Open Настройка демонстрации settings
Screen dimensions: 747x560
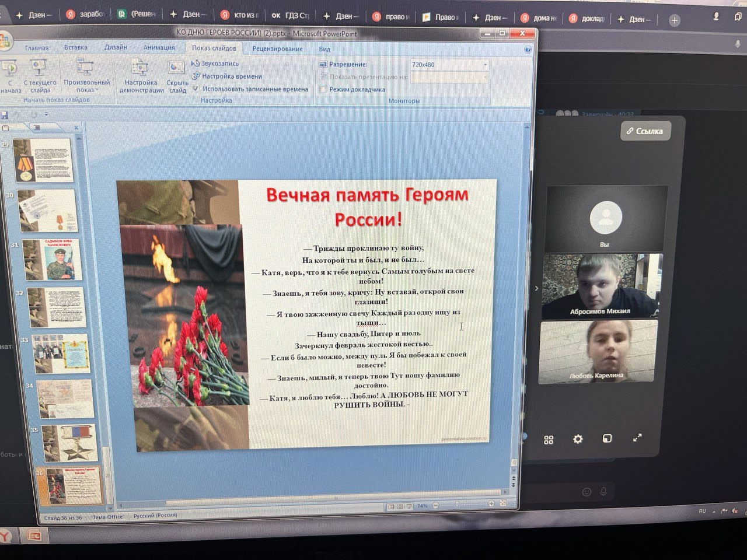point(141,76)
